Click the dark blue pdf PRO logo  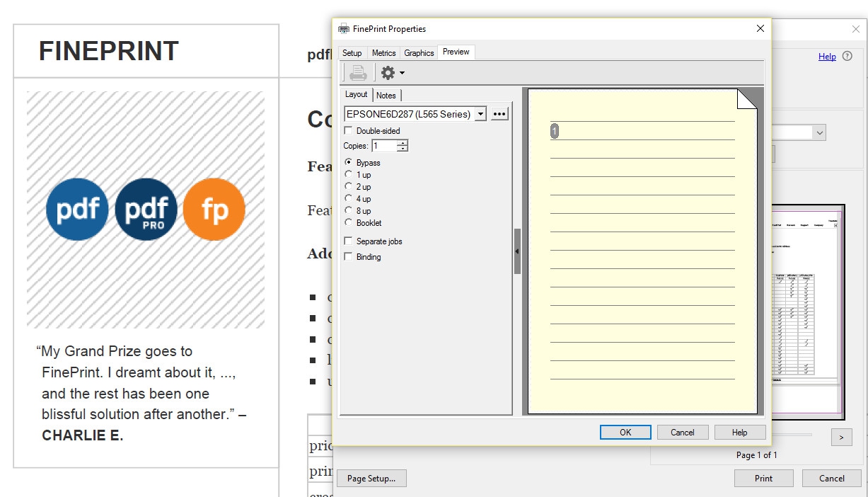click(x=146, y=210)
